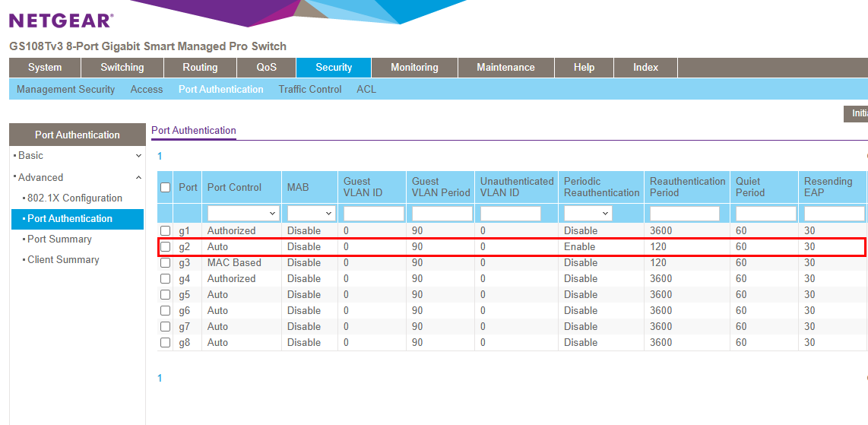Open 802.1X Configuration in the sidebar
The height and width of the screenshot is (425, 868).
pos(74,198)
